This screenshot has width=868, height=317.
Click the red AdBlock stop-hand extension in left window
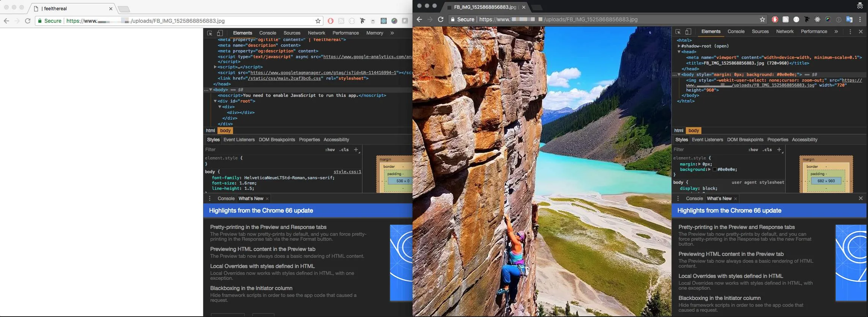click(x=331, y=21)
